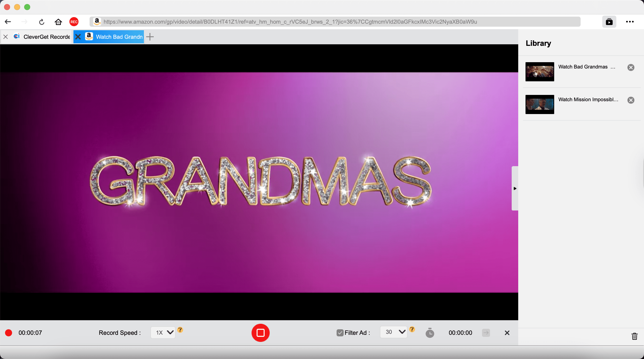The width and height of the screenshot is (644, 359).
Task: Switch to the CleverGet Recorder tab
Action: coord(47,37)
